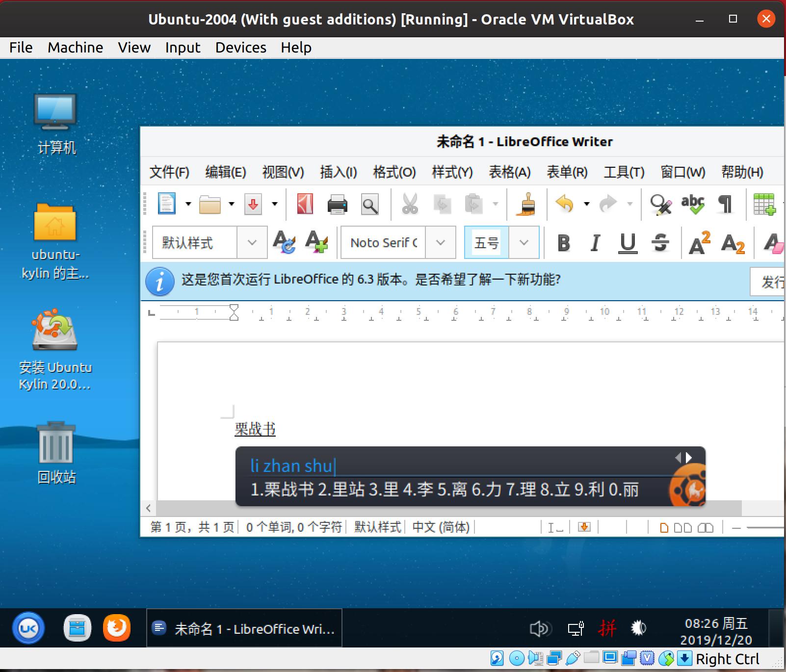The width and height of the screenshot is (786, 672).
Task: Open the 格式(O) menu
Action: [394, 172]
